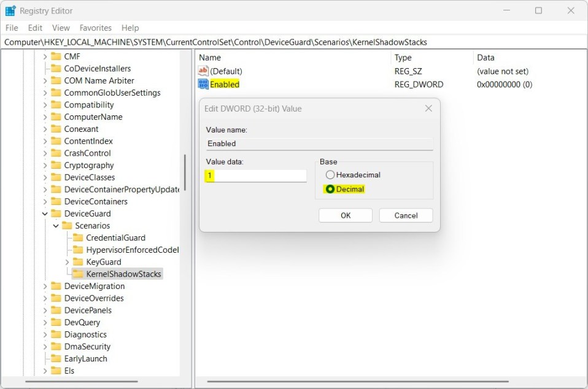This screenshot has width=588, height=389.
Task: Click the ContentIndex folder icon
Action: point(56,141)
